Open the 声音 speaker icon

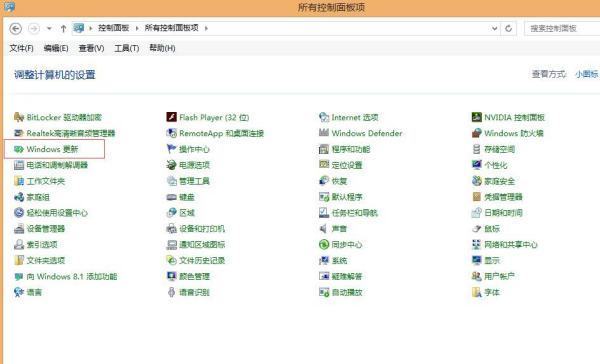324,229
